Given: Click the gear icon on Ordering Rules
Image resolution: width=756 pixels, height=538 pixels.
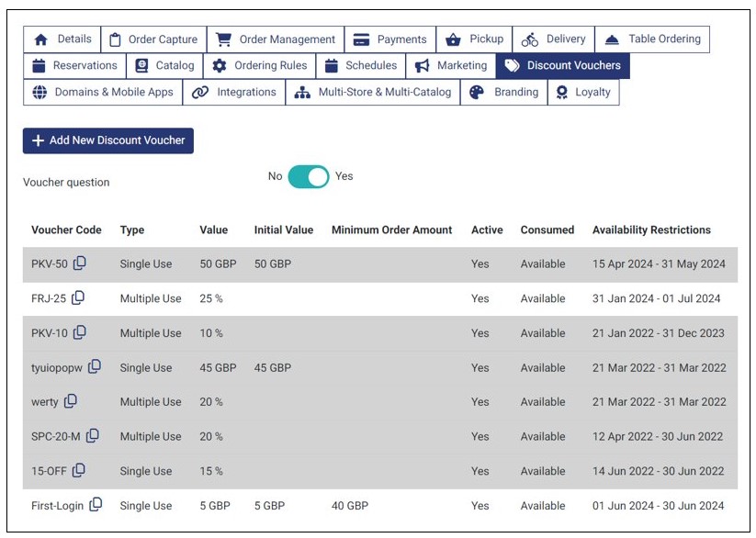Looking at the screenshot, I should coord(220,65).
